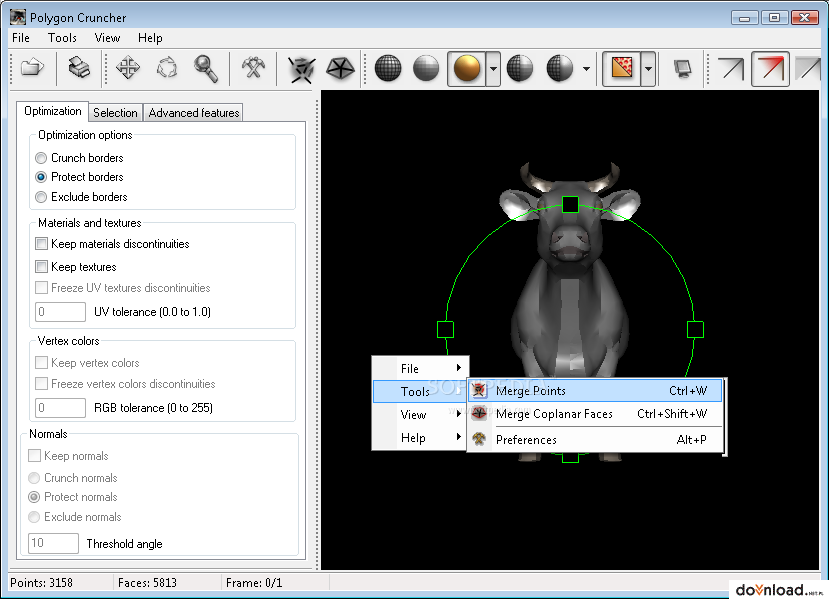Open the Help menu in menu bar
Viewport: 829px width, 599px height.
(x=150, y=38)
